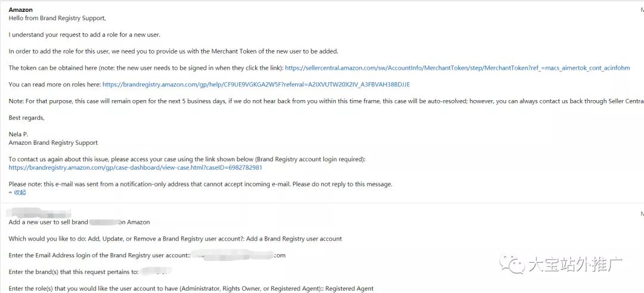This screenshot has width=644, height=293.
Task: Click the WeChat watermark logo icon
Action: tap(512, 264)
